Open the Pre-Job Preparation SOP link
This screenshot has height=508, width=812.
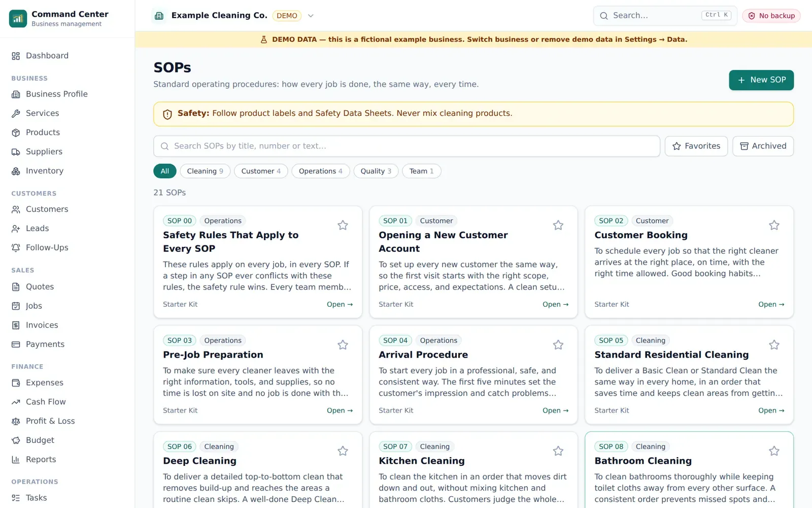pyautogui.click(x=340, y=410)
